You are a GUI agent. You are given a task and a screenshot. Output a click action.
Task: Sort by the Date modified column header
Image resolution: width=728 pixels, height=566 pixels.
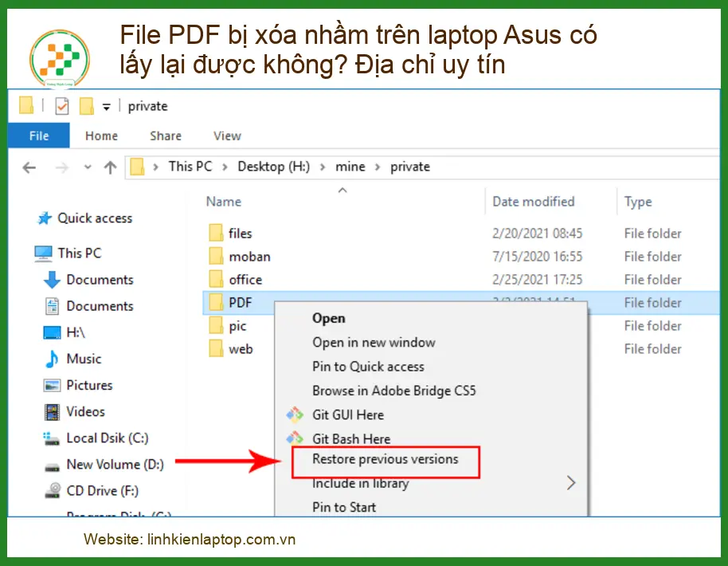[x=533, y=202]
